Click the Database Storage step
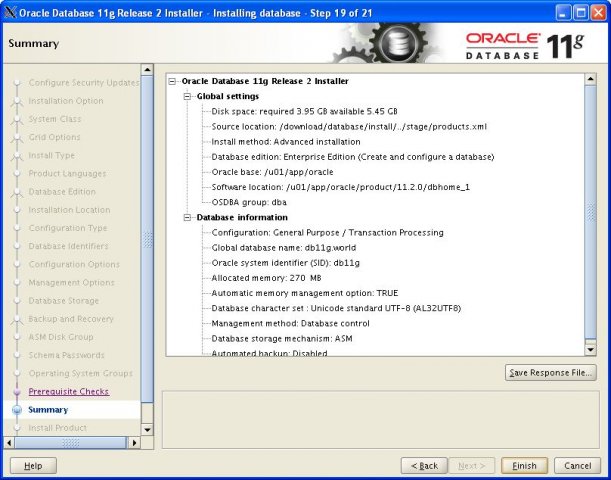The height and width of the screenshot is (480, 611). pyautogui.click(x=64, y=301)
